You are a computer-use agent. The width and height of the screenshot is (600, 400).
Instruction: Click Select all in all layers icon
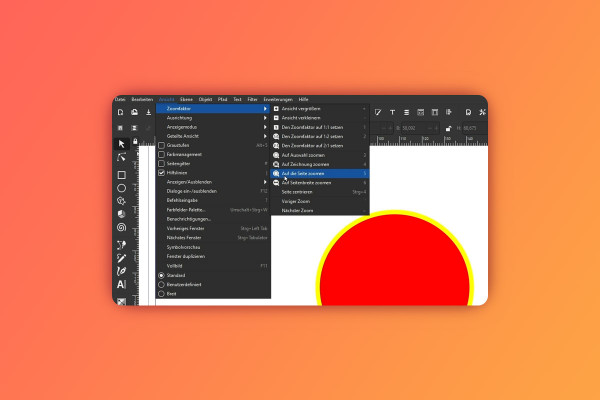(x=134, y=128)
